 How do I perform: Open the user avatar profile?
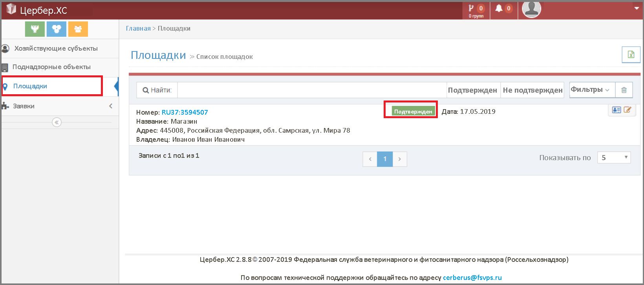[x=531, y=9]
